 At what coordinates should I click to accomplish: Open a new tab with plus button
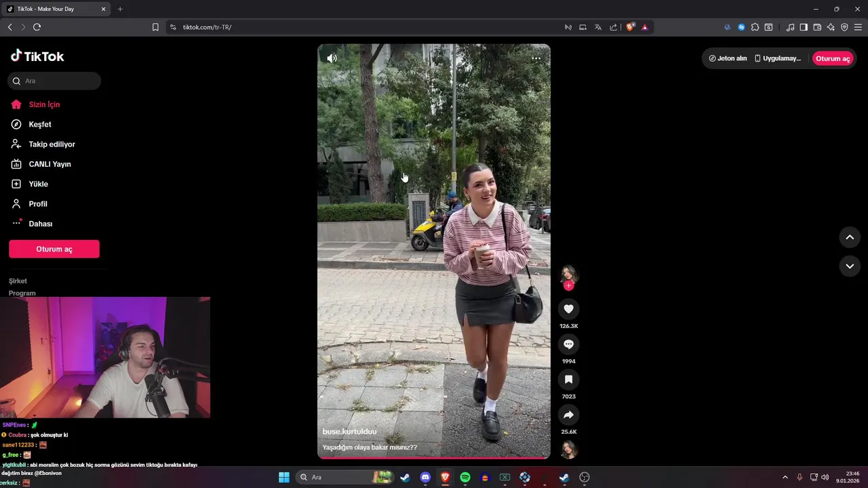[120, 9]
